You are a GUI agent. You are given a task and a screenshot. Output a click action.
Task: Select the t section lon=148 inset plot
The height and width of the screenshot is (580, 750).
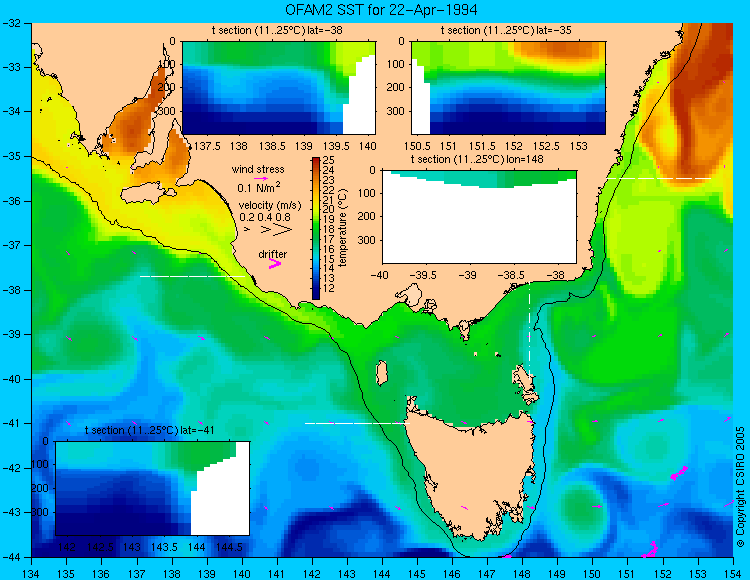coord(479,217)
